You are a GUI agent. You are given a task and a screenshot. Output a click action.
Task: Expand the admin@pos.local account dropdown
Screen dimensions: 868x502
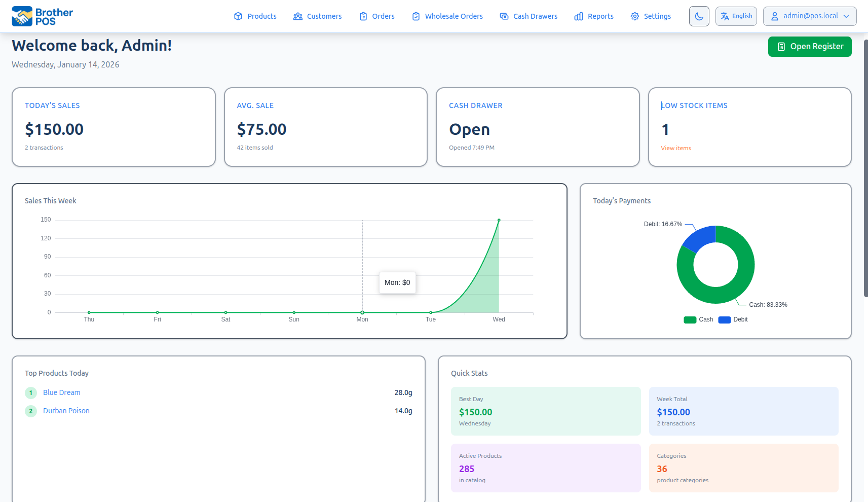coord(809,16)
